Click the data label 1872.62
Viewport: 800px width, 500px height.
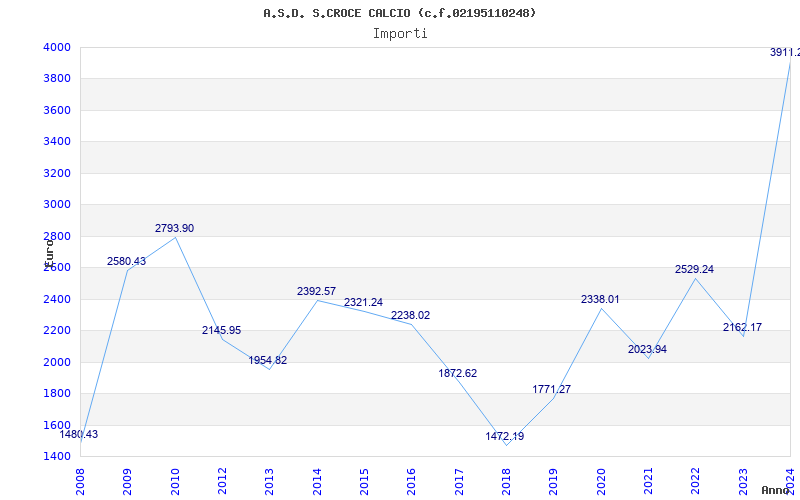coord(458,373)
